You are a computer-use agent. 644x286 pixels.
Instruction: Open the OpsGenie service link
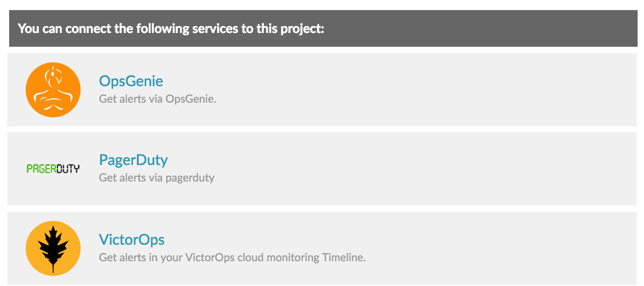point(131,81)
